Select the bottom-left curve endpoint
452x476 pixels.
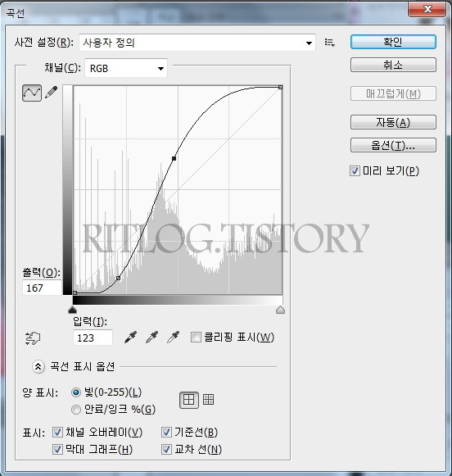tap(75, 292)
